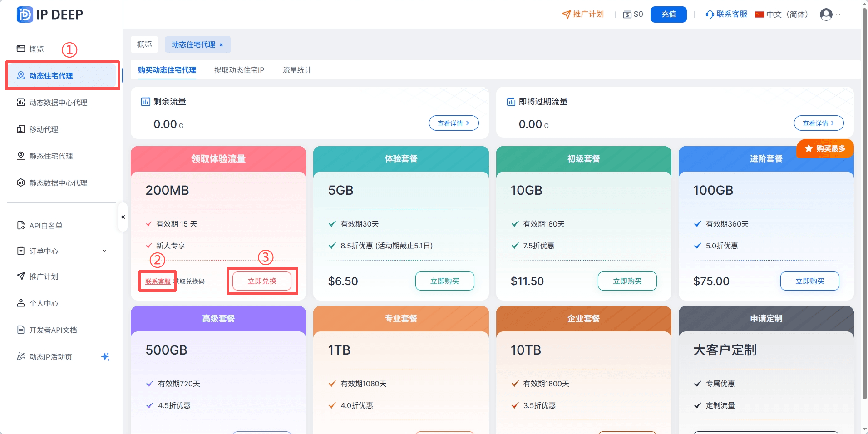Click the 充值 recharge button
The width and height of the screenshot is (868, 434).
tap(668, 14)
